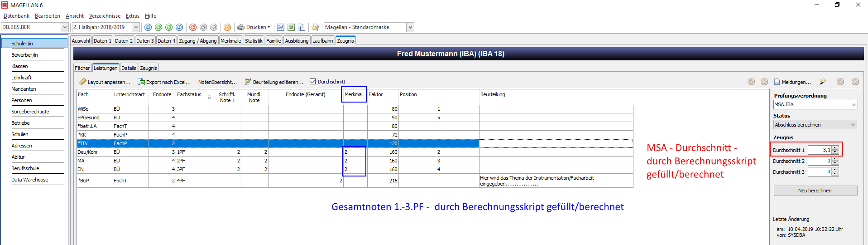Viewport: 868px width, 245px height.
Task: Click the gray checkmark save icon in main toolbar
Action: tap(203, 27)
